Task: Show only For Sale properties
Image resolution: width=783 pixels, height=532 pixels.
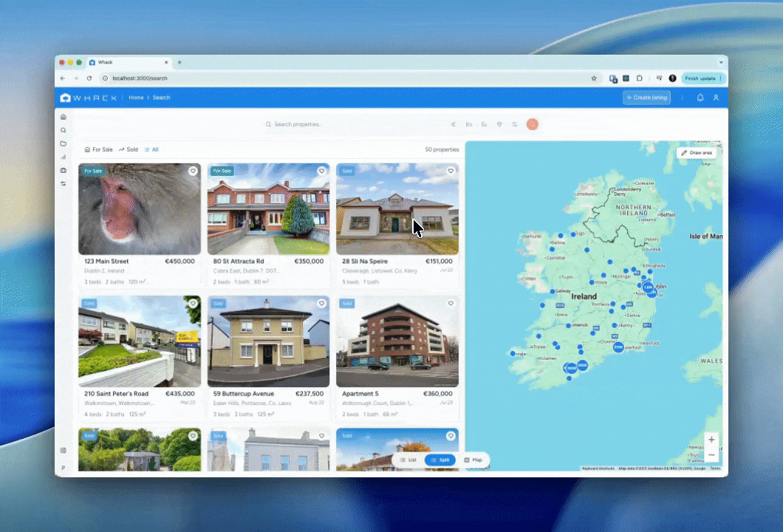Action: [98, 149]
